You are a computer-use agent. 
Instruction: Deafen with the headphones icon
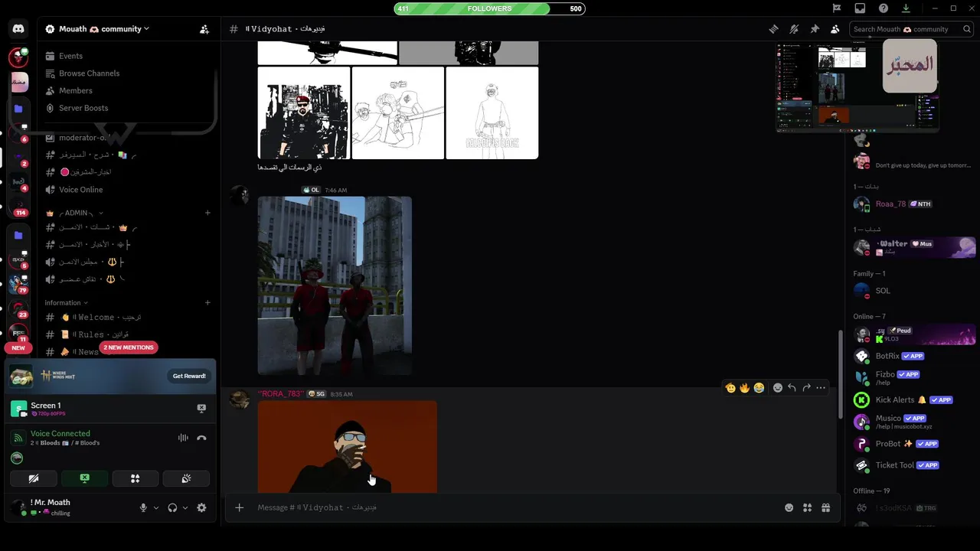coord(172,507)
